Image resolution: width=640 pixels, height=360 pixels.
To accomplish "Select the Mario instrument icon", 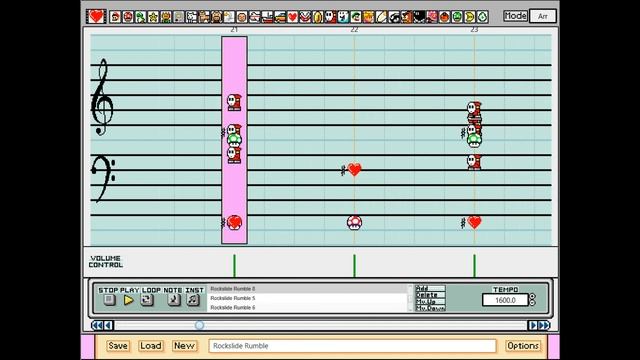I will point(116,17).
